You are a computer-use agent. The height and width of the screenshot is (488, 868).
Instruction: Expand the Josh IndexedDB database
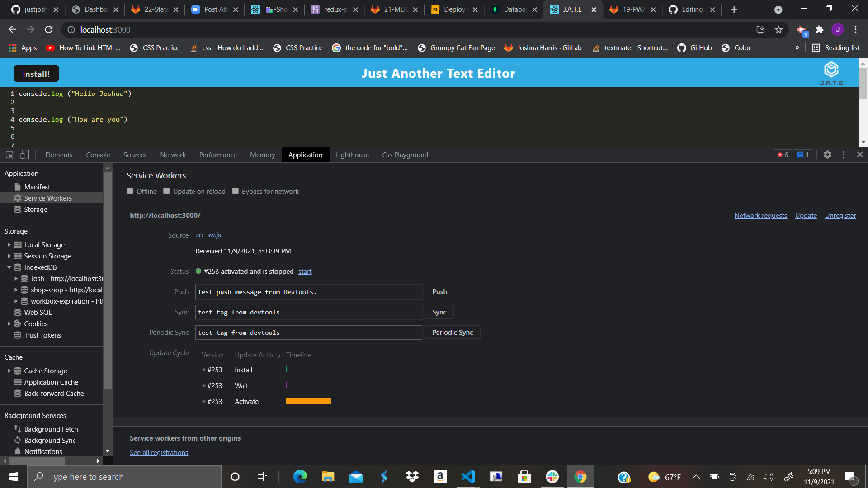point(17,278)
